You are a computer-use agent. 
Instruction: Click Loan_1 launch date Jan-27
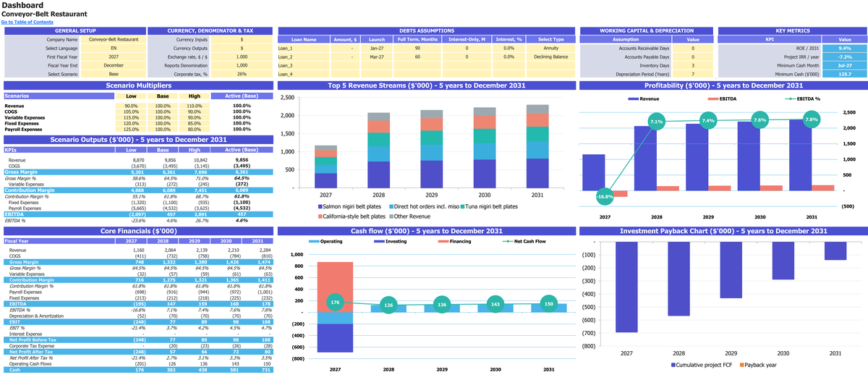377,48
